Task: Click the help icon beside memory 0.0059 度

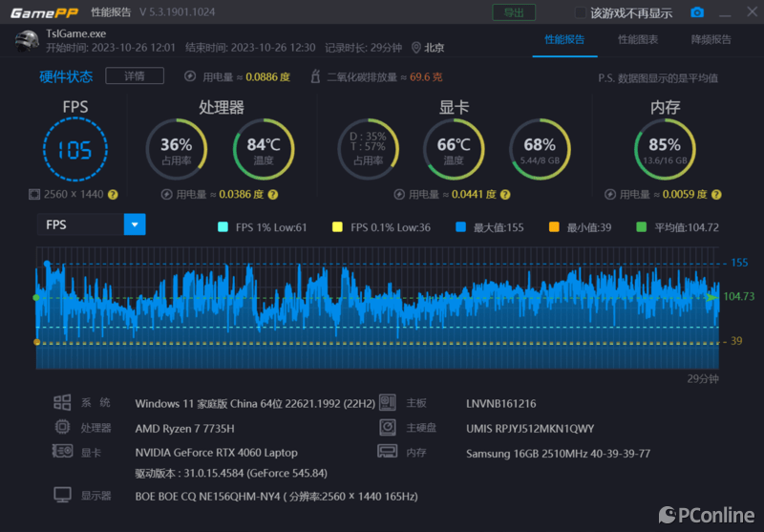Action: point(716,195)
